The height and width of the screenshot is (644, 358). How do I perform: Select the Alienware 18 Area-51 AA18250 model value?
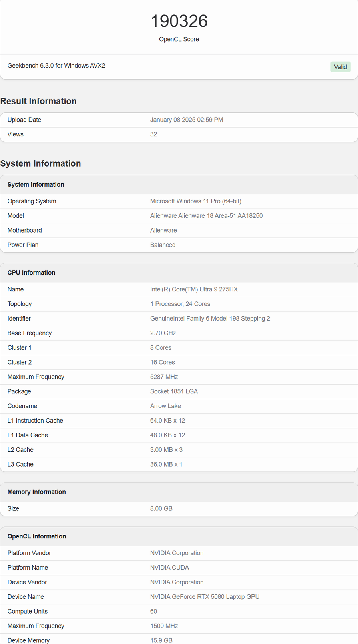click(x=206, y=216)
